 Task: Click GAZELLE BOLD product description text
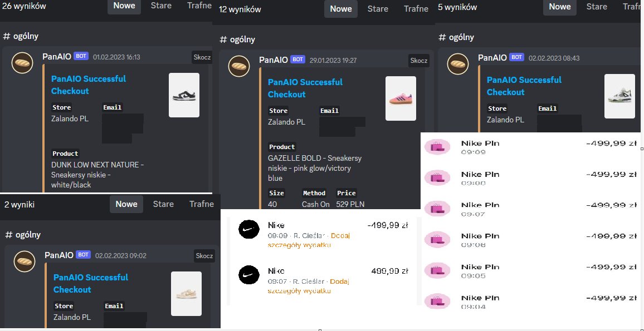(x=315, y=168)
